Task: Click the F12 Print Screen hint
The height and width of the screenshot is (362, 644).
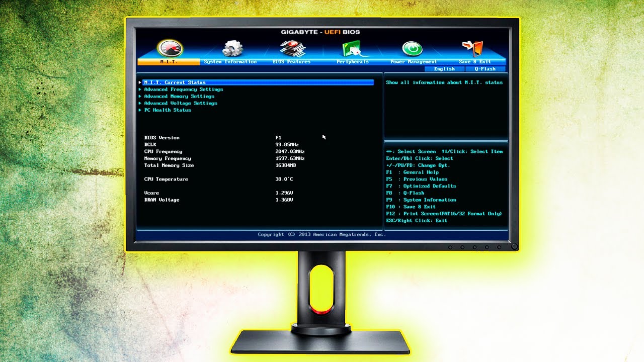Action: click(x=444, y=214)
